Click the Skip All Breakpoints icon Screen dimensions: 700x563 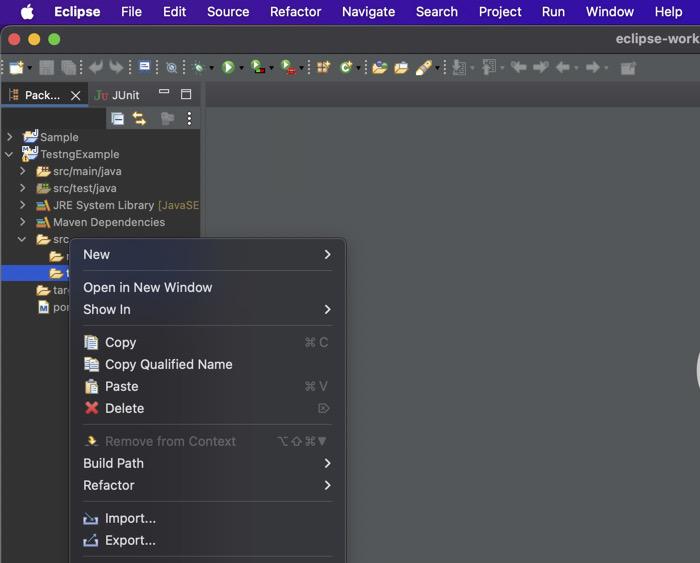[171, 67]
